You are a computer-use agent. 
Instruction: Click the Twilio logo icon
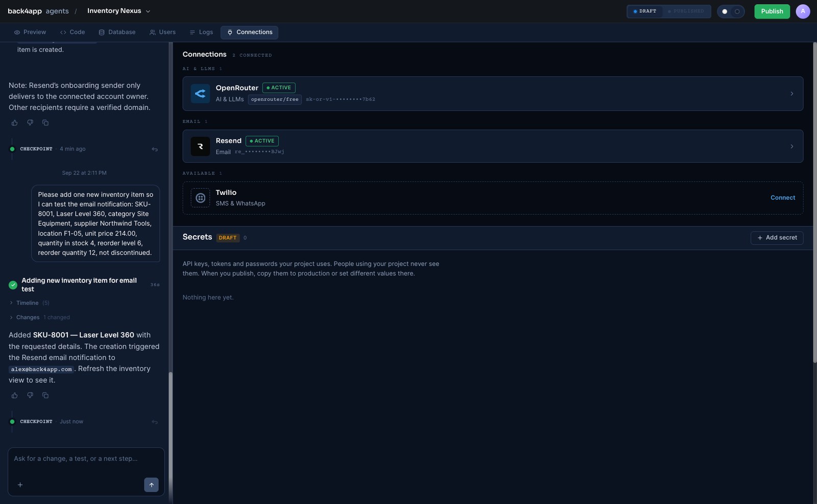[200, 198]
